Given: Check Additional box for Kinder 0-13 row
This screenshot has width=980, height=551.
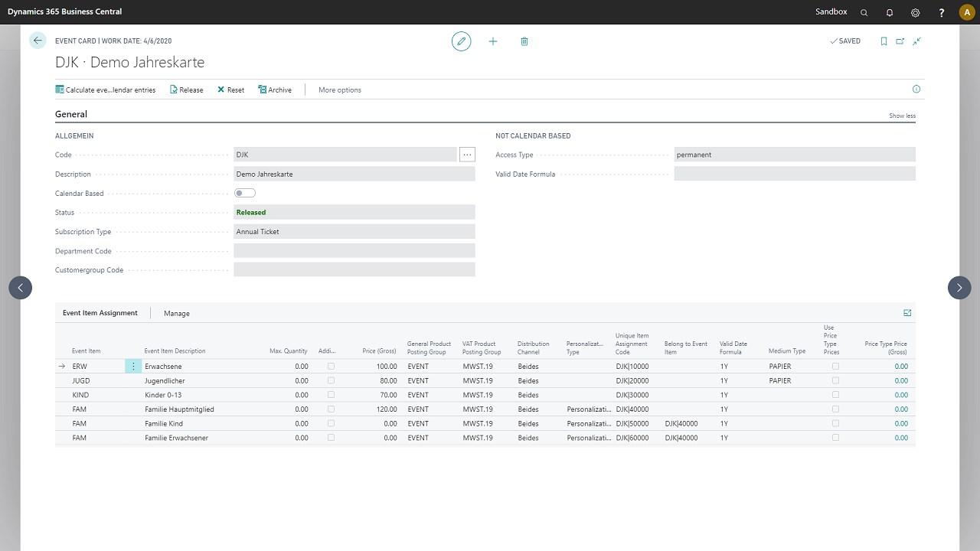Looking at the screenshot, I should [x=331, y=395].
